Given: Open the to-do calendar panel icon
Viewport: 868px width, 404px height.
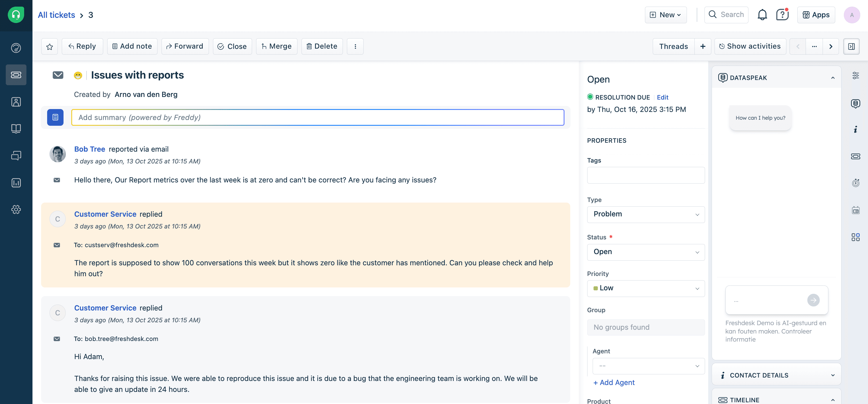Looking at the screenshot, I should click(x=856, y=210).
